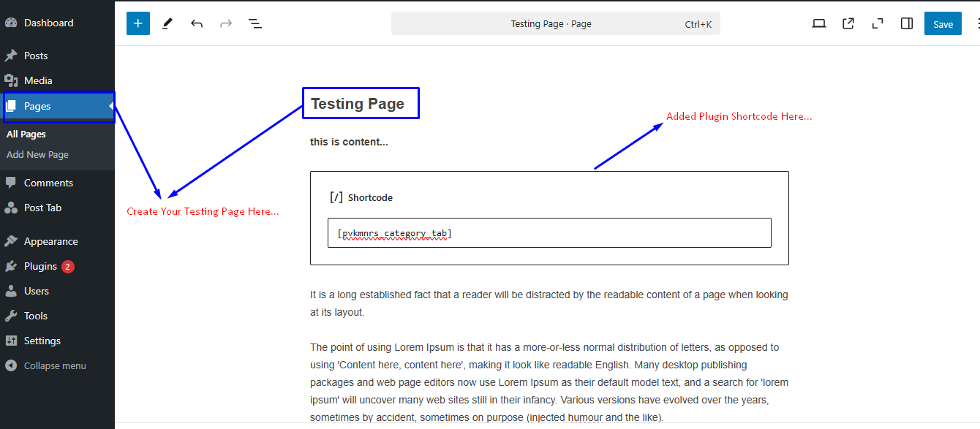This screenshot has height=429, width=980.
Task: Click the Plugins plug icon
Action: (x=11, y=266)
